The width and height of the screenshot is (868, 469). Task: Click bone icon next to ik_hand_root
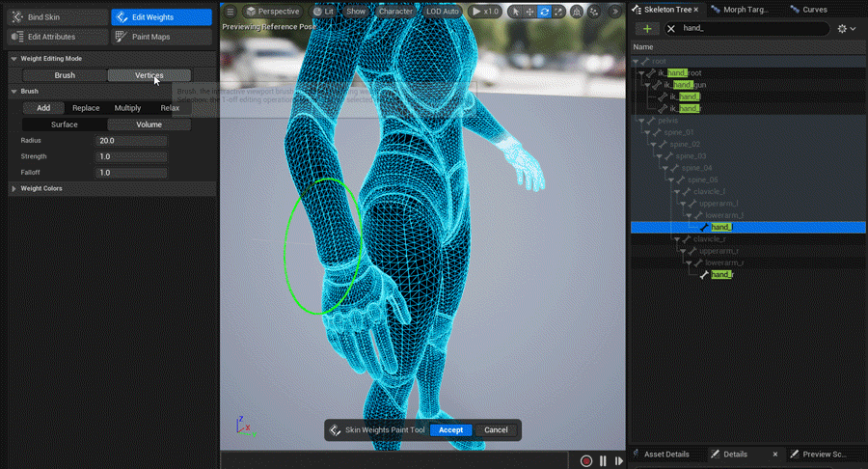coord(651,73)
